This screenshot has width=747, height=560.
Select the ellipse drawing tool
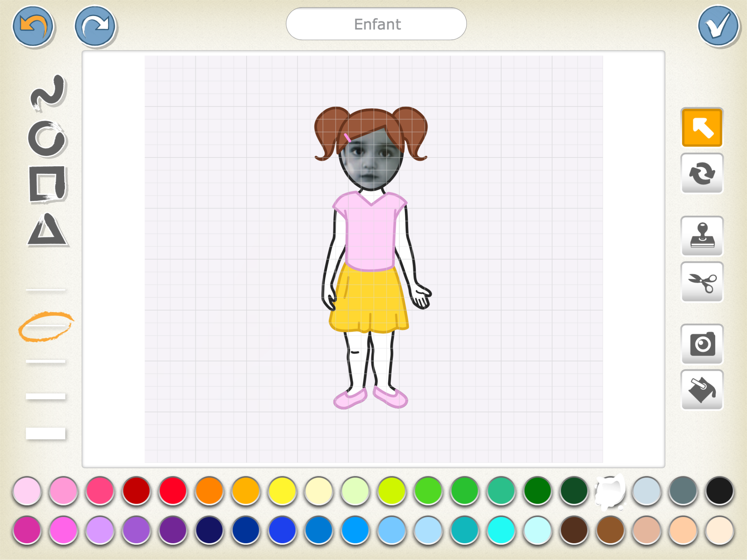click(47, 139)
